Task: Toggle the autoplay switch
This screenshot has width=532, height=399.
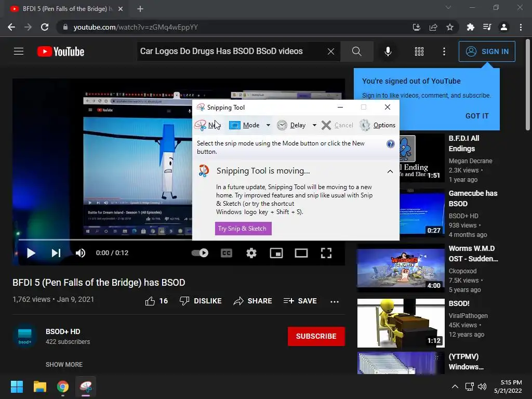Action: tap(200, 253)
